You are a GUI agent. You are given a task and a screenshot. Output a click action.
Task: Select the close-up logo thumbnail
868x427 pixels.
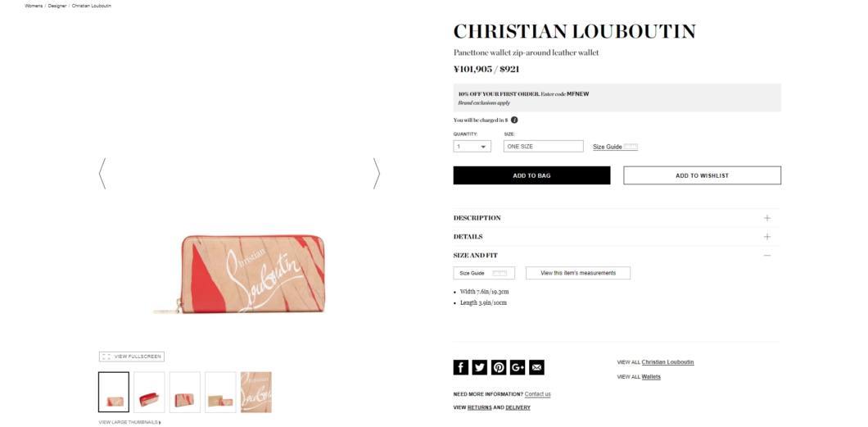point(255,392)
